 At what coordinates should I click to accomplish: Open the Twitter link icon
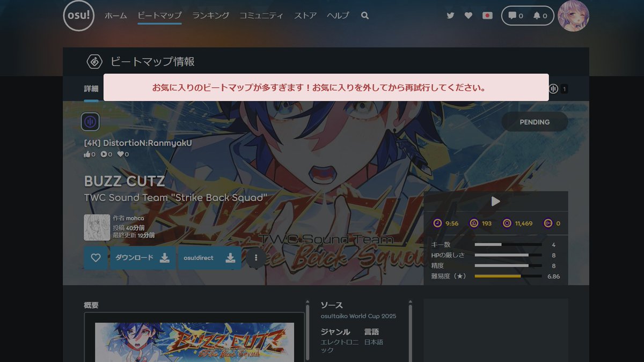pos(450,16)
